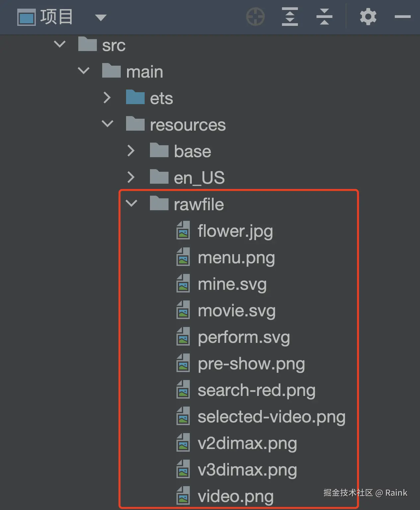Open the project panel settings gear
This screenshot has width=420, height=510.
click(x=368, y=17)
